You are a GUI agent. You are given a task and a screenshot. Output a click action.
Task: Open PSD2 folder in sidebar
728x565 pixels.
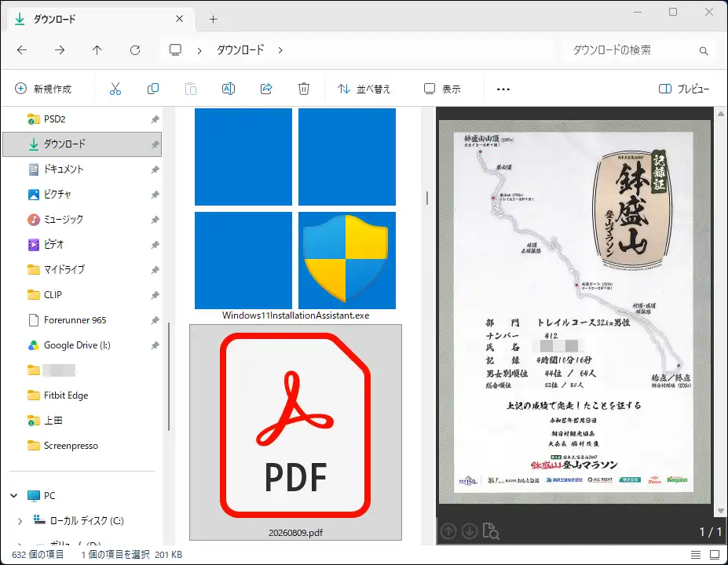(82, 119)
